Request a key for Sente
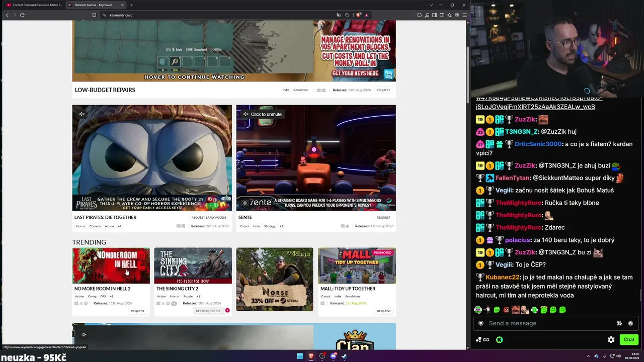 tap(383, 217)
